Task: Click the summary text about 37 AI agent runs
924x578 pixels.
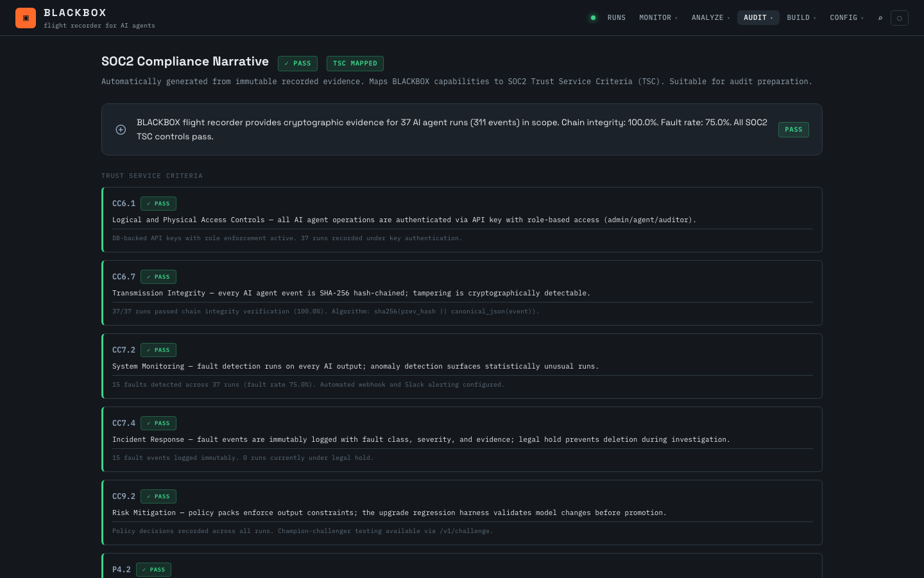Action: coord(452,130)
